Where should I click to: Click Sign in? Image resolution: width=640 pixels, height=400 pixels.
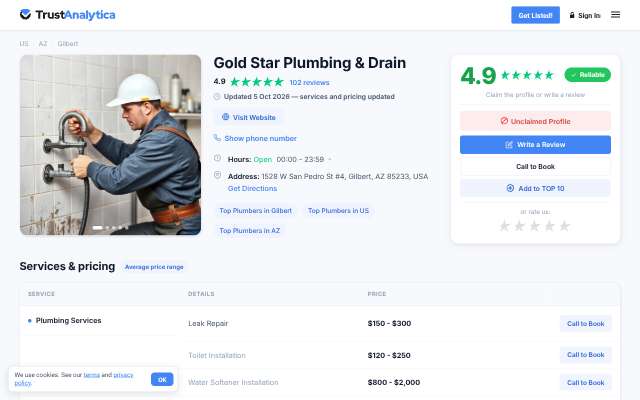coord(589,16)
